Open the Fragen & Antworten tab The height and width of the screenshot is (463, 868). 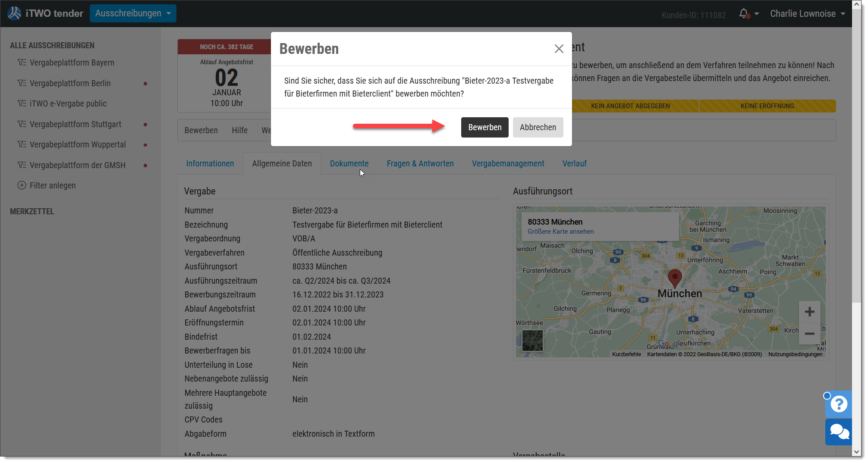(x=420, y=164)
